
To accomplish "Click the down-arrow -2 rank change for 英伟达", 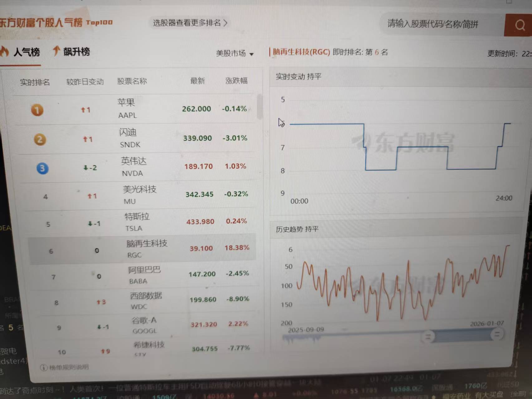I will coord(90,168).
